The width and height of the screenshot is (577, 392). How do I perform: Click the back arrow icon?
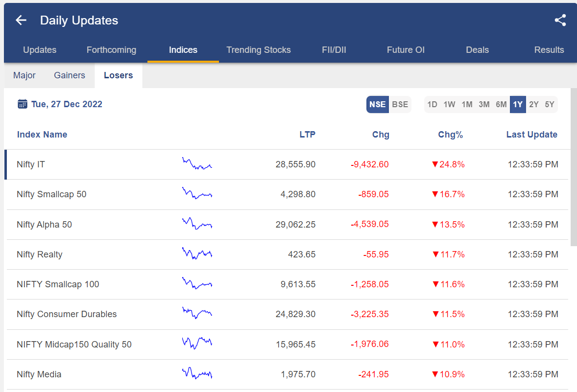21,20
